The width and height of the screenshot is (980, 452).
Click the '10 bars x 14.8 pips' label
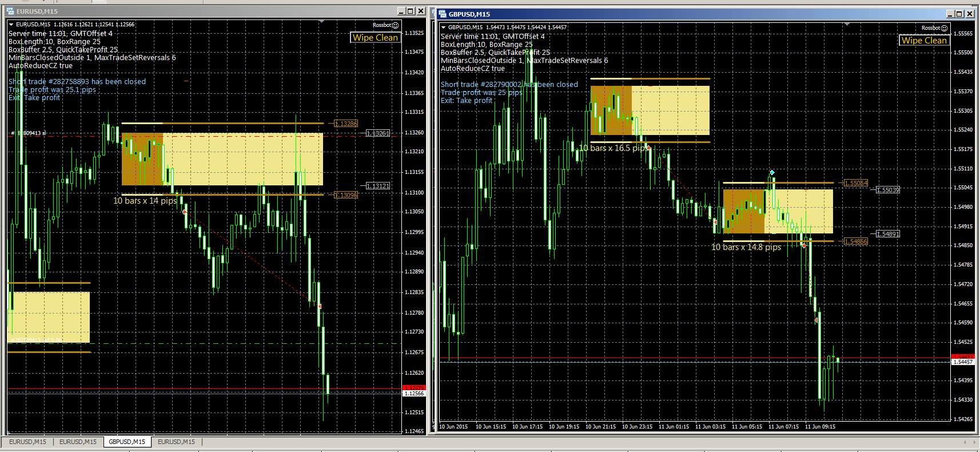click(746, 247)
